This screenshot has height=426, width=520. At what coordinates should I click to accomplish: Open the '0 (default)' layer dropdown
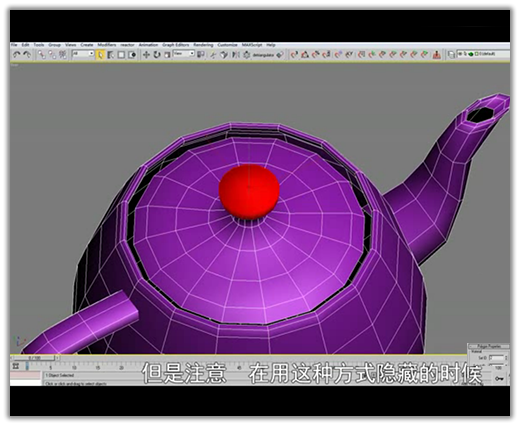[483, 54]
